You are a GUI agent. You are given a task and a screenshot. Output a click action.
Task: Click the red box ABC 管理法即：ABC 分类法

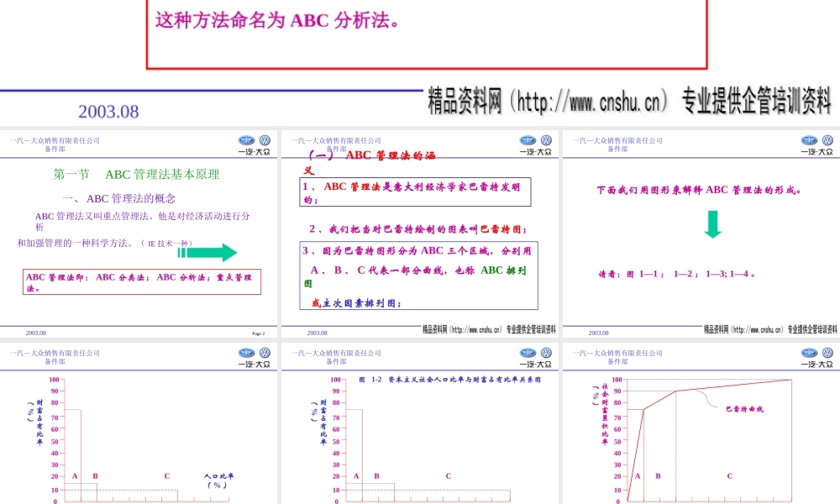click(142, 281)
